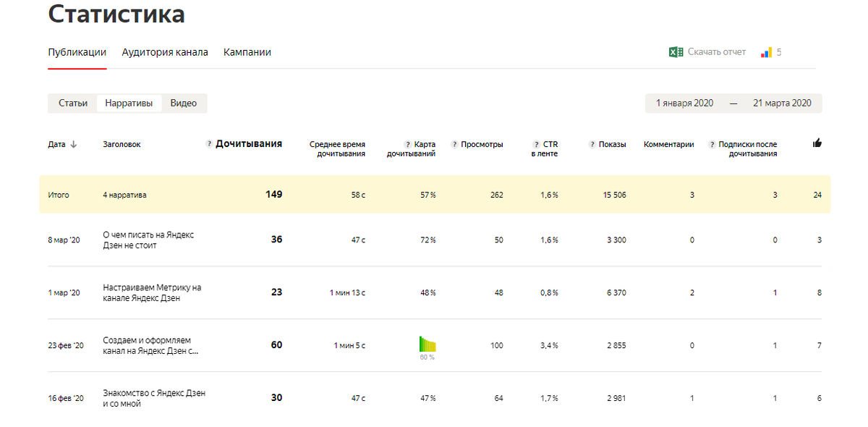Open help icon beside Карта дочитываний

[408, 144]
